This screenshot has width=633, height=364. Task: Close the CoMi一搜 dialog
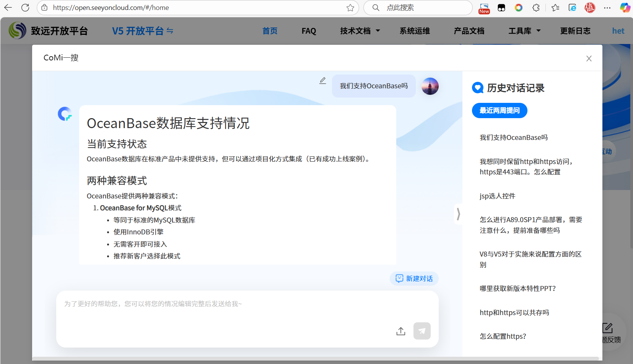[x=589, y=58]
